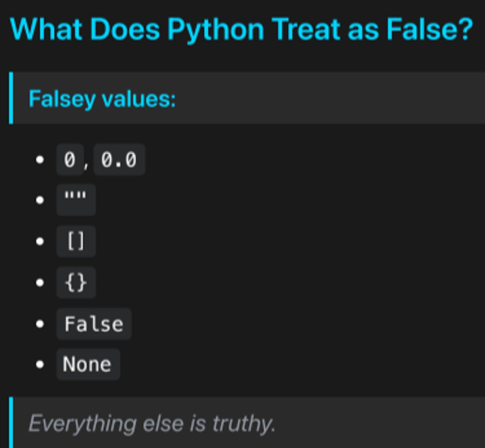Click the bullet point before the empty string
This screenshot has width=485, height=448.
tap(40, 200)
